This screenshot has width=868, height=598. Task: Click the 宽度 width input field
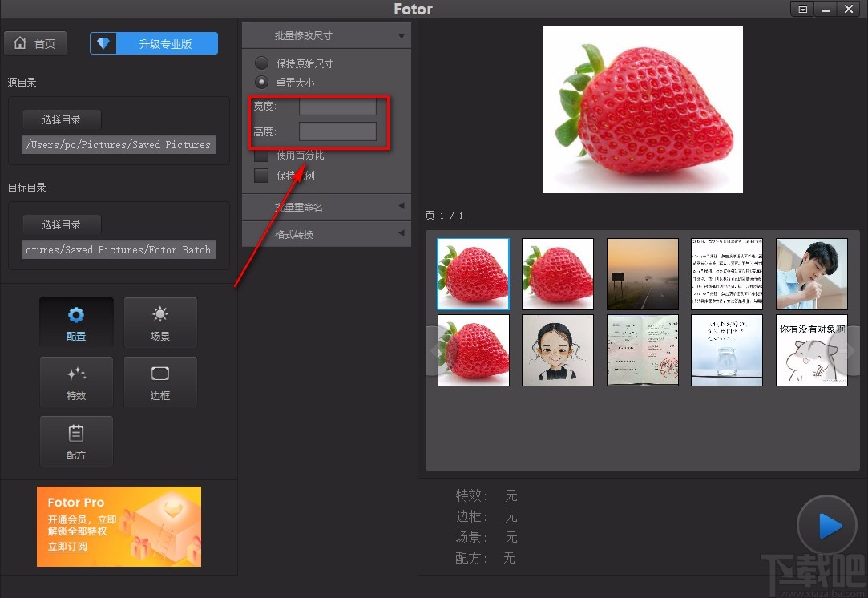coord(337,106)
